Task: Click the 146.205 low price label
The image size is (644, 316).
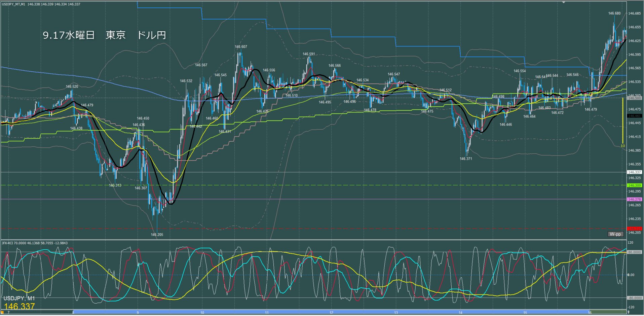Action: [157, 235]
